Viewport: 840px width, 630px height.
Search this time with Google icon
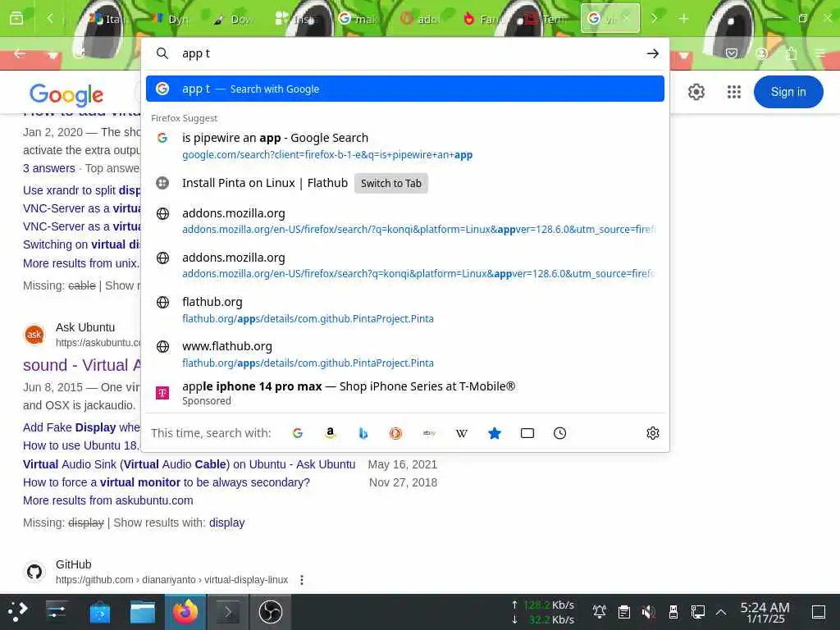(298, 433)
